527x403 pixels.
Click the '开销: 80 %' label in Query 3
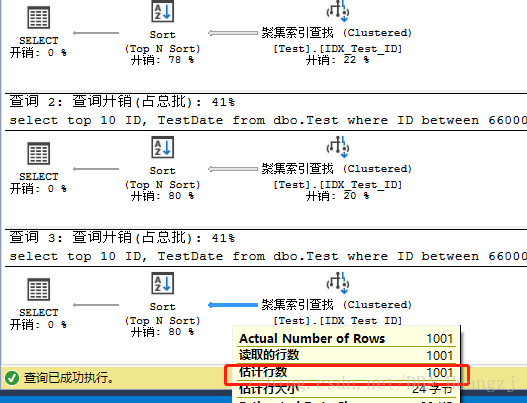click(163, 332)
